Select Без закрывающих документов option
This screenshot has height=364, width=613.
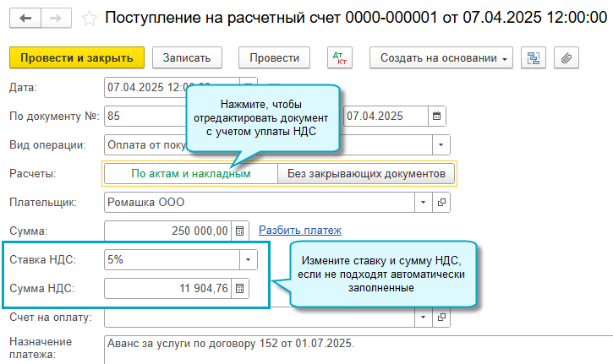click(x=366, y=173)
